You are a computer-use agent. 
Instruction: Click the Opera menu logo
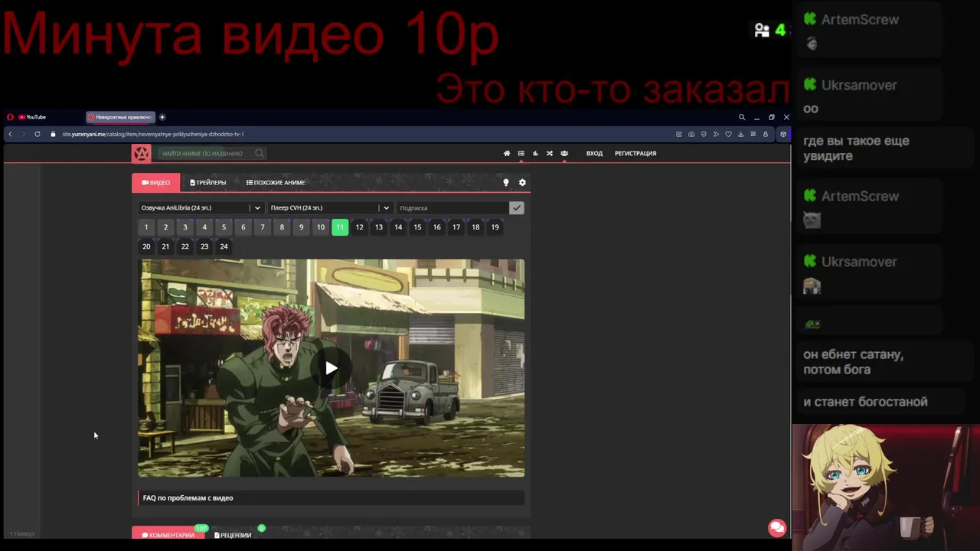coord(10,117)
